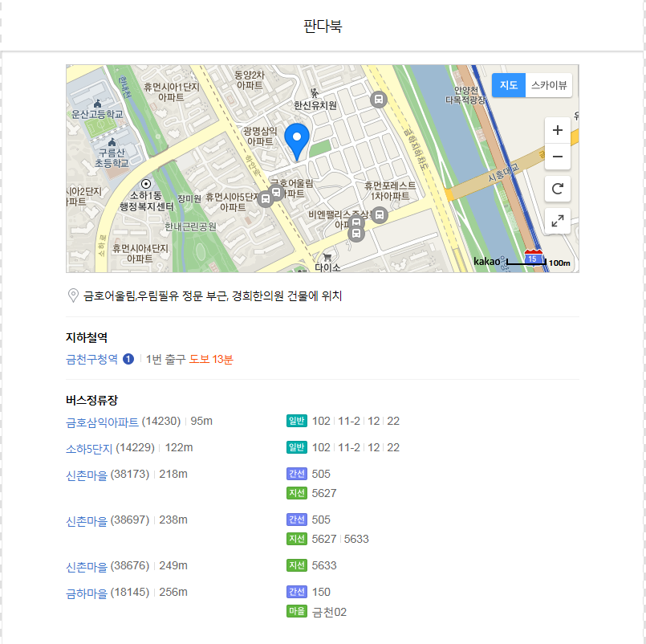Screen dimensions: 646x644
Task: Zoom in the map with plus button
Action: [x=557, y=130]
